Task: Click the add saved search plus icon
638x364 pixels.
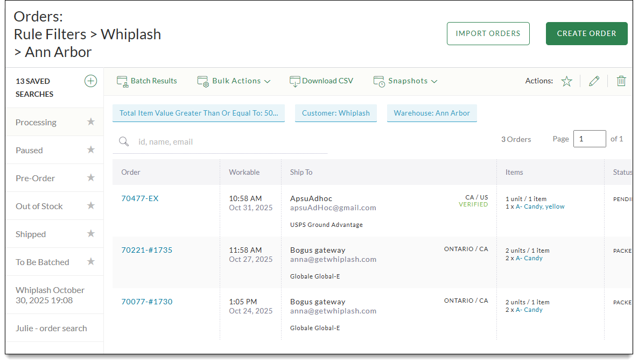Action: pyautogui.click(x=90, y=81)
